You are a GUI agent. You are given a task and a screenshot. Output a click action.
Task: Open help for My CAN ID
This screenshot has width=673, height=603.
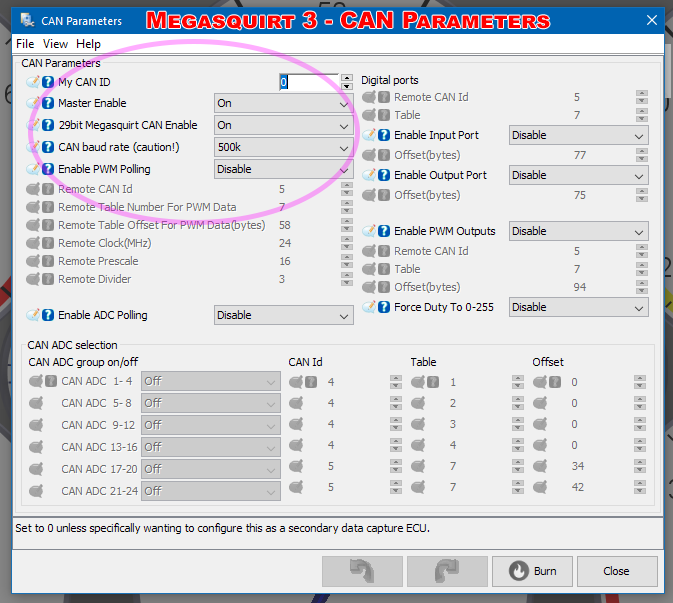[x=48, y=82]
